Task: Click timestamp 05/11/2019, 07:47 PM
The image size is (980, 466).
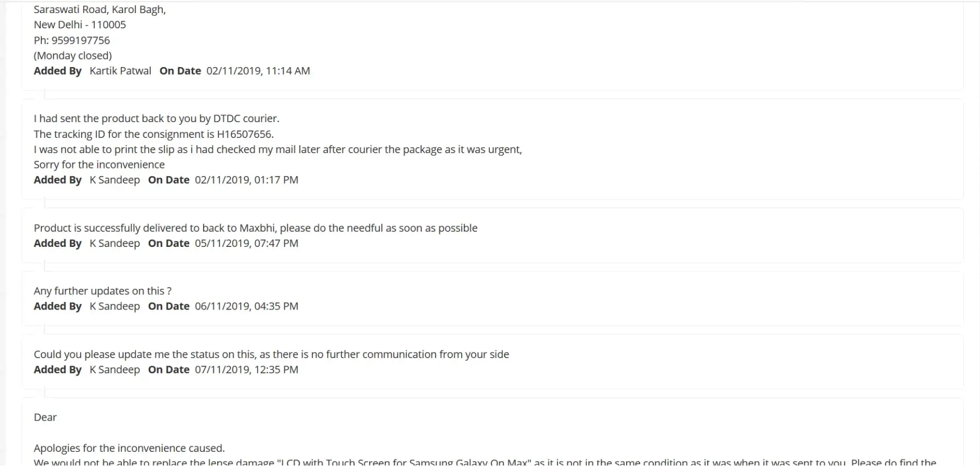Action: click(x=246, y=243)
